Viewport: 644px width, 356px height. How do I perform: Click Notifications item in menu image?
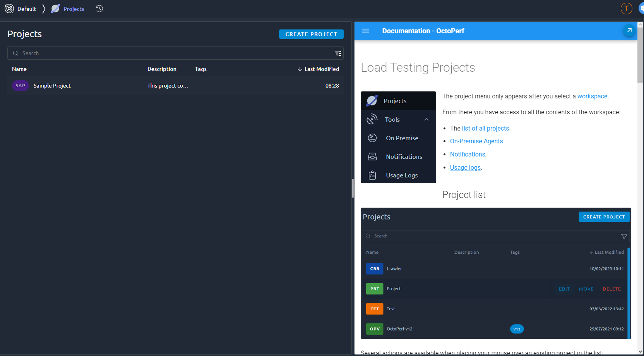(x=398, y=157)
